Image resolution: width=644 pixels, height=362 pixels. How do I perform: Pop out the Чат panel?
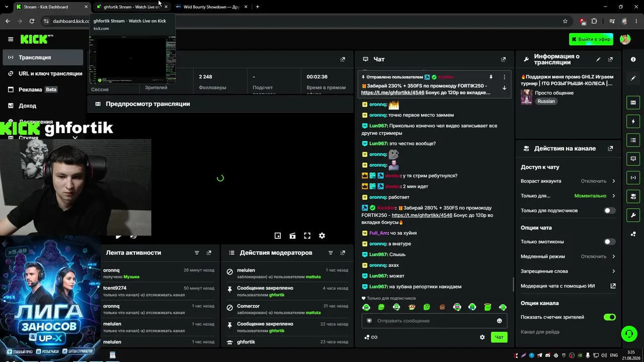pyautogui.click(x=503, y=59)
